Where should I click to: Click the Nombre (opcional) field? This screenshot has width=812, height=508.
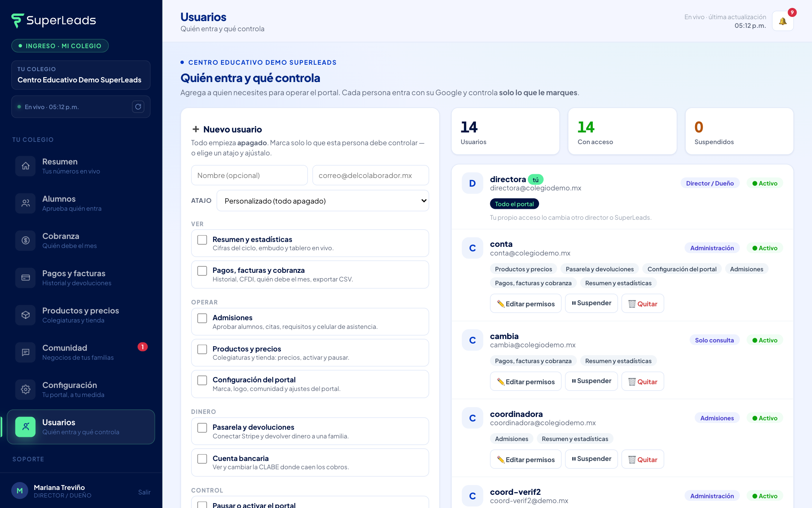point(249,175)
